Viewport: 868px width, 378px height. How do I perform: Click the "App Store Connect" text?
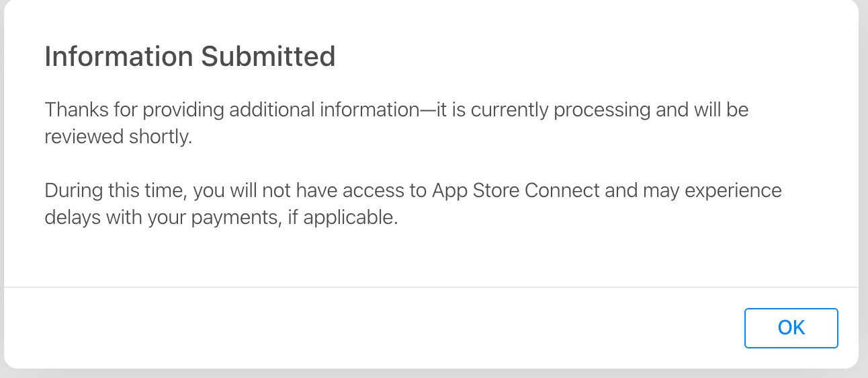coord(515,190)
